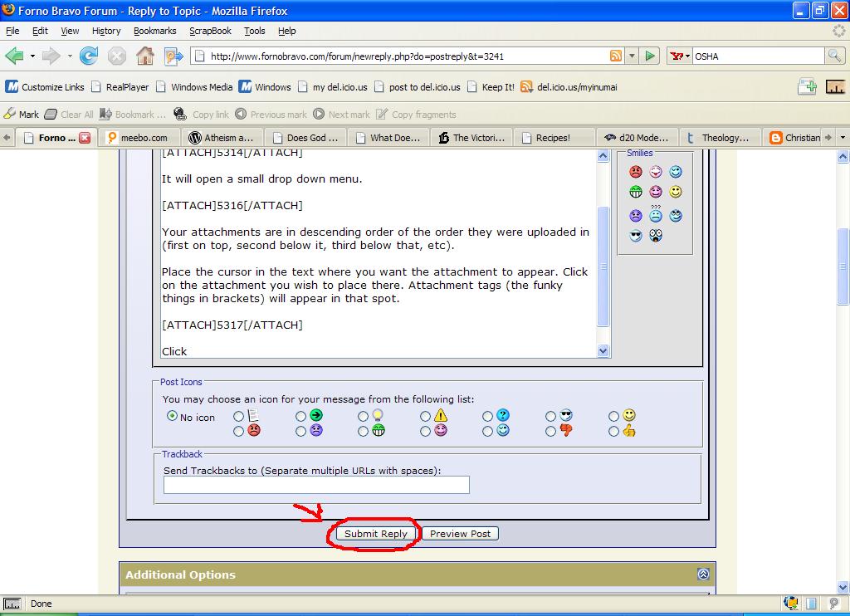Click the Preview Post button
Screen dimensions: 850x616
tap(460, 534)
